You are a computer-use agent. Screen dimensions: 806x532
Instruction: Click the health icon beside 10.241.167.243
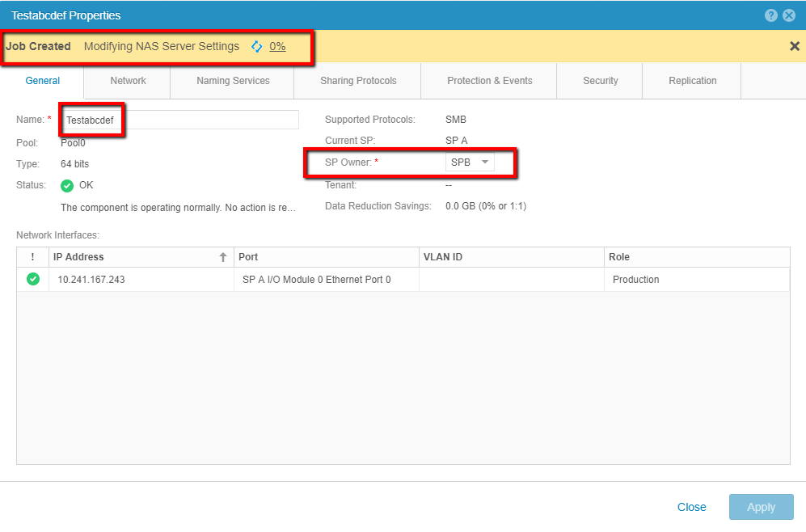[x=32, y=278]
